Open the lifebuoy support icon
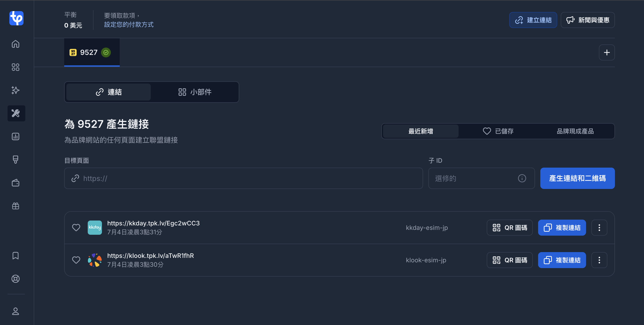644x325 pixels. point(16,279)
